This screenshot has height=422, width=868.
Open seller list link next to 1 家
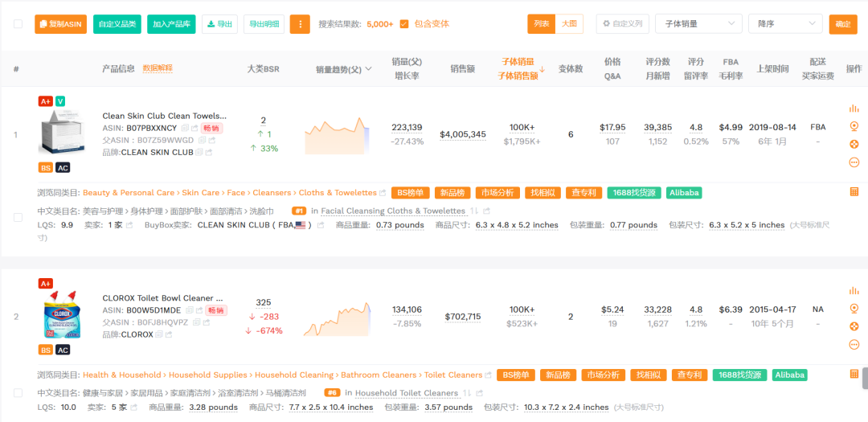129,225
